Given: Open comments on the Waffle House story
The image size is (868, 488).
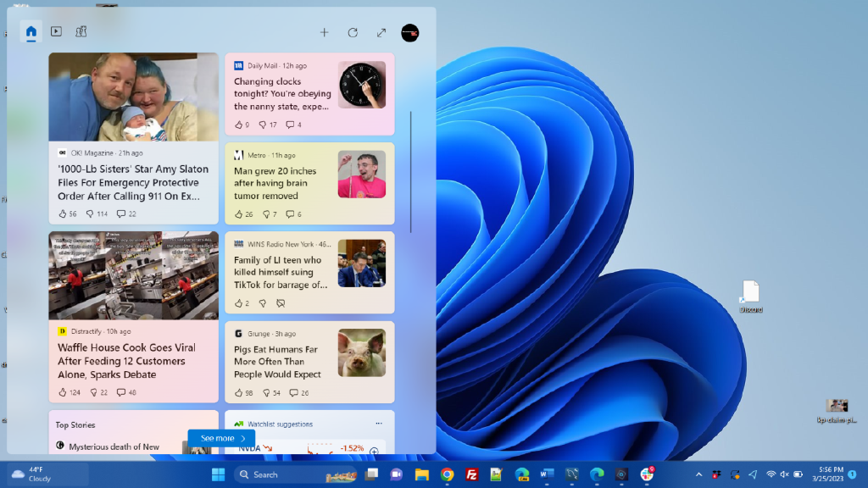Looking at the screenshot, I should (x=121, y=392).
